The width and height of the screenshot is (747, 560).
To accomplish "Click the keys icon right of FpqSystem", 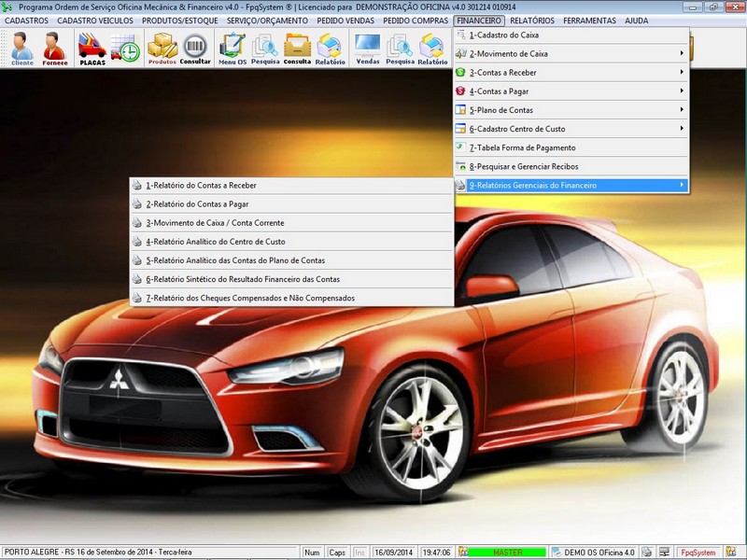I will click(731, 553).
